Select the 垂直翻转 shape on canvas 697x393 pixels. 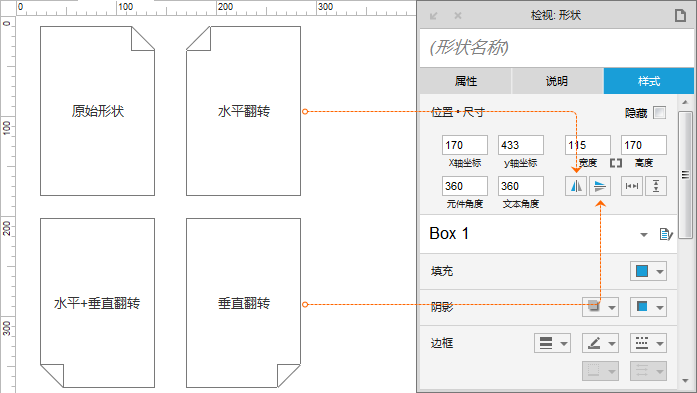(x=243, y=303)
